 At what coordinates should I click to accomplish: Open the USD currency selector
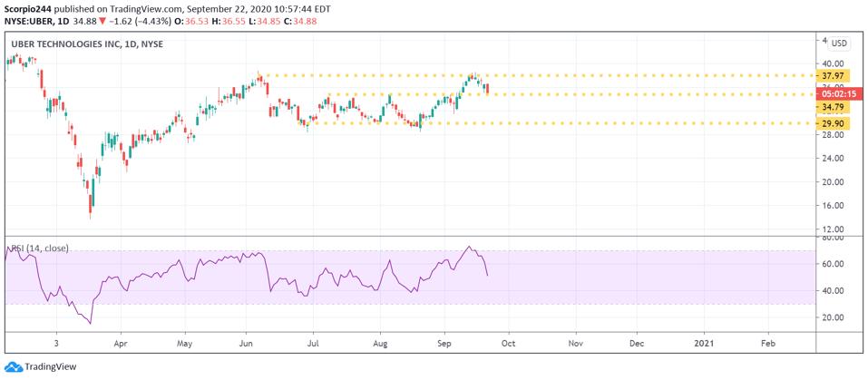click(x=839, y=43)
